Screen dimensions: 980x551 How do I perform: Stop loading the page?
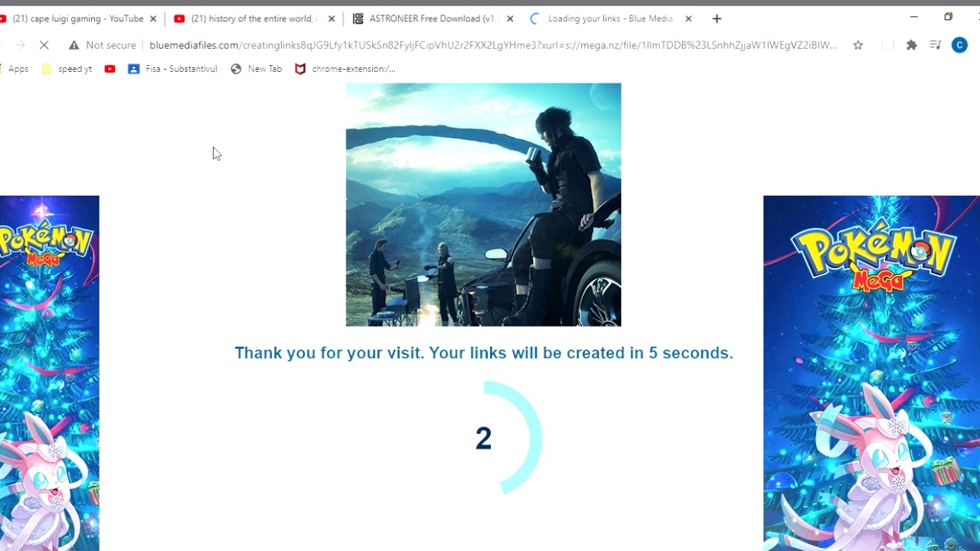click(44, 45)
